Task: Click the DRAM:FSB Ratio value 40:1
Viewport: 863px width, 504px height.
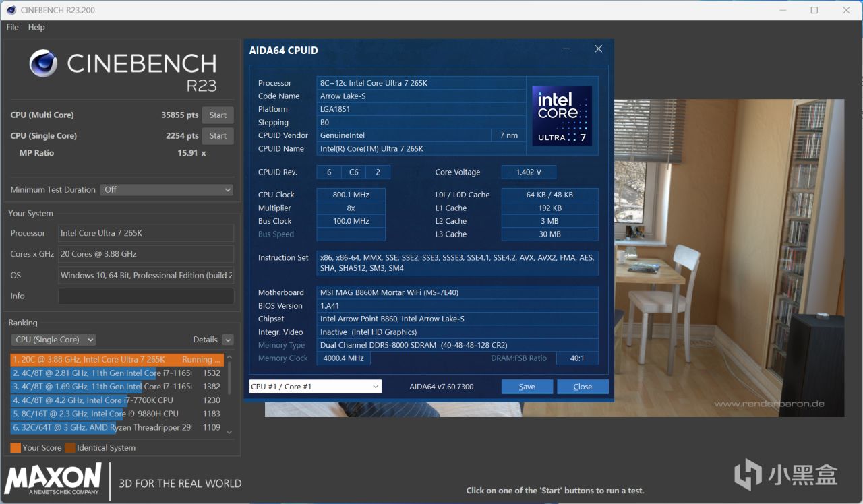Action: pos(577,358)
